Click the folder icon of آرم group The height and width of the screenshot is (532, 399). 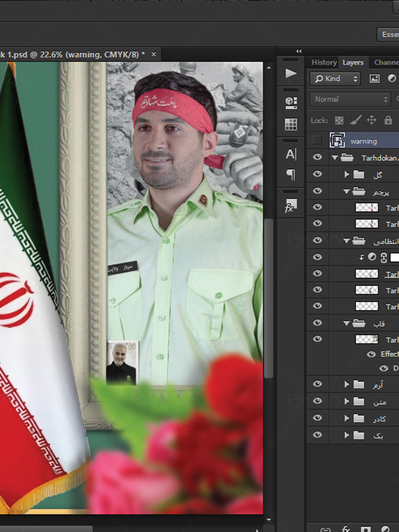[359, 384]
